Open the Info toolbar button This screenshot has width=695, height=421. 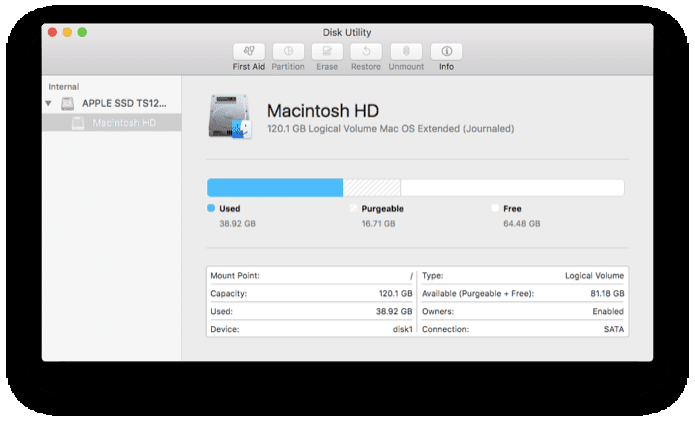tap(446, 51)
